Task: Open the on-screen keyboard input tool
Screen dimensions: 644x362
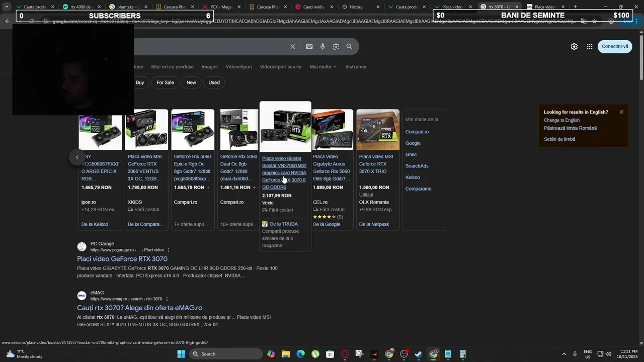Action: click(309, 47)
